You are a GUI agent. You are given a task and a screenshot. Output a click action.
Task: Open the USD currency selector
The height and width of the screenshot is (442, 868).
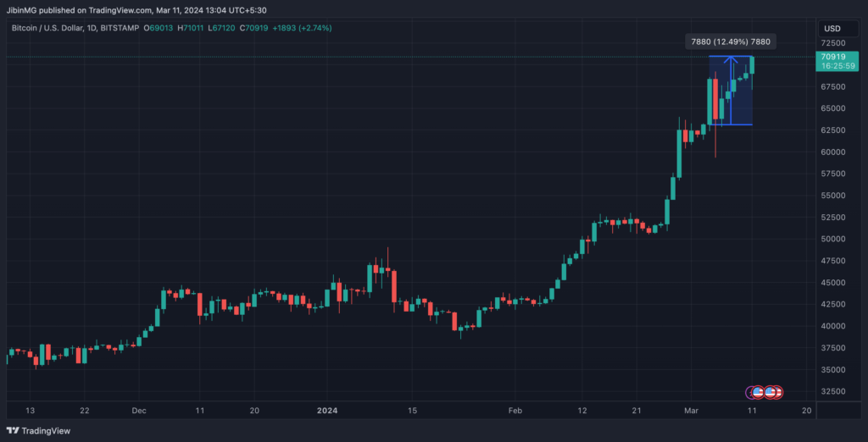832,28
